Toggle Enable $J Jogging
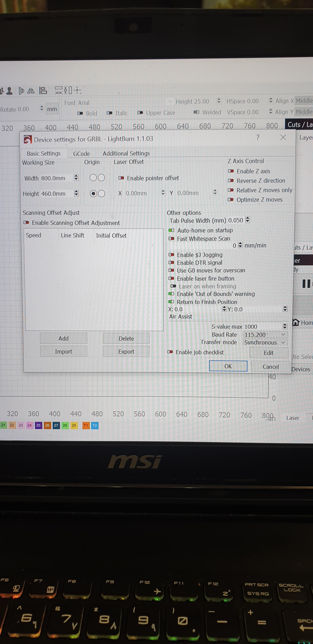 tap(171, 255)
